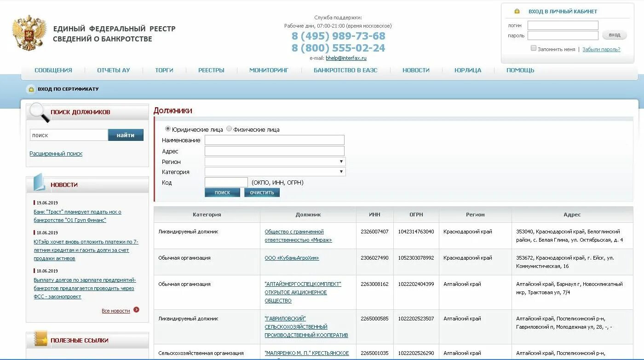Click the Russian coat of arms logo
Viewport: 644px width, 360px height.
coord(29,32)
